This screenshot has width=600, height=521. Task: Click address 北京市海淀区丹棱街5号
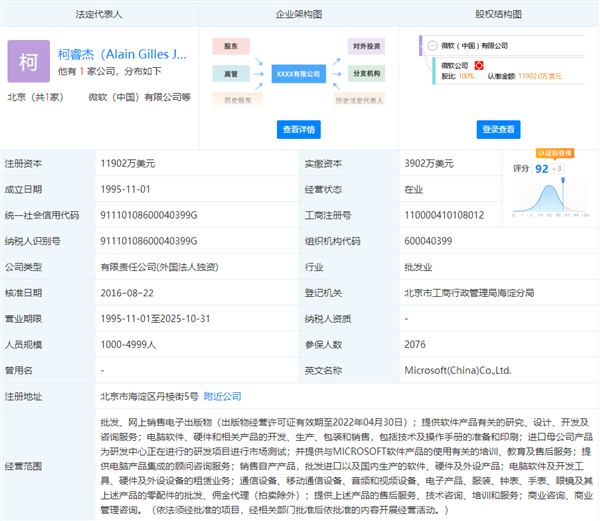point(149,396)
